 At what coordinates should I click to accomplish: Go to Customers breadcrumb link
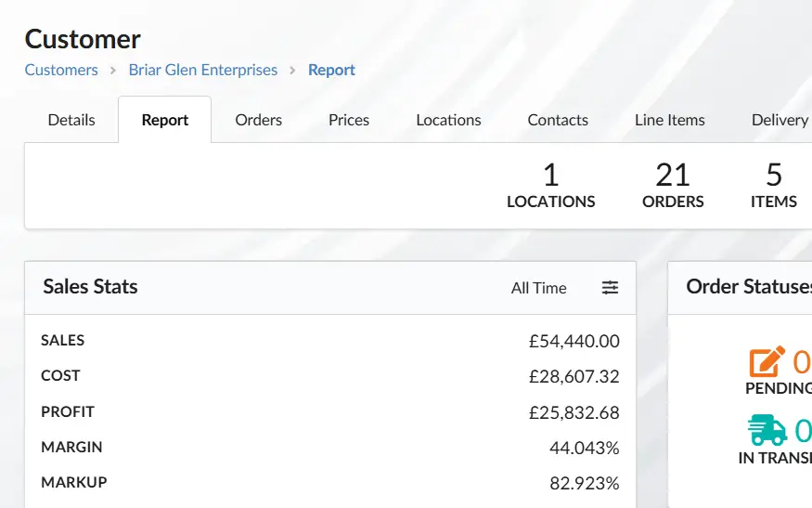point(61,70)
